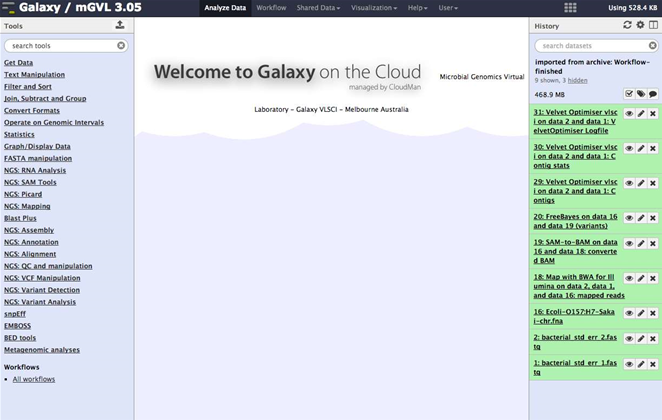Edit attributes of dataset 31 with pencil icon

(x=640, y=114)
